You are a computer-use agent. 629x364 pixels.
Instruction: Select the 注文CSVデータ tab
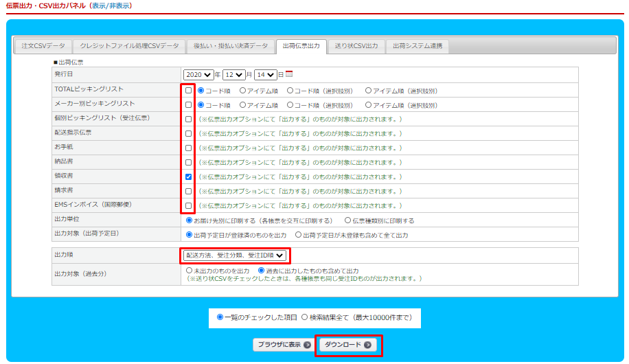pyautogui.click(x=43, y=46)
